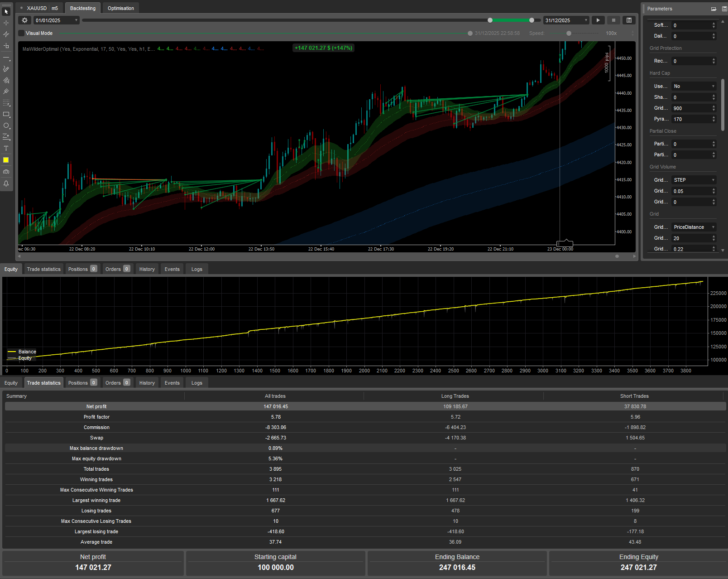The height and width of the screenshot is (579, 728).
Task: Select the rectangle drawing tool
Action: click(6, 115)
